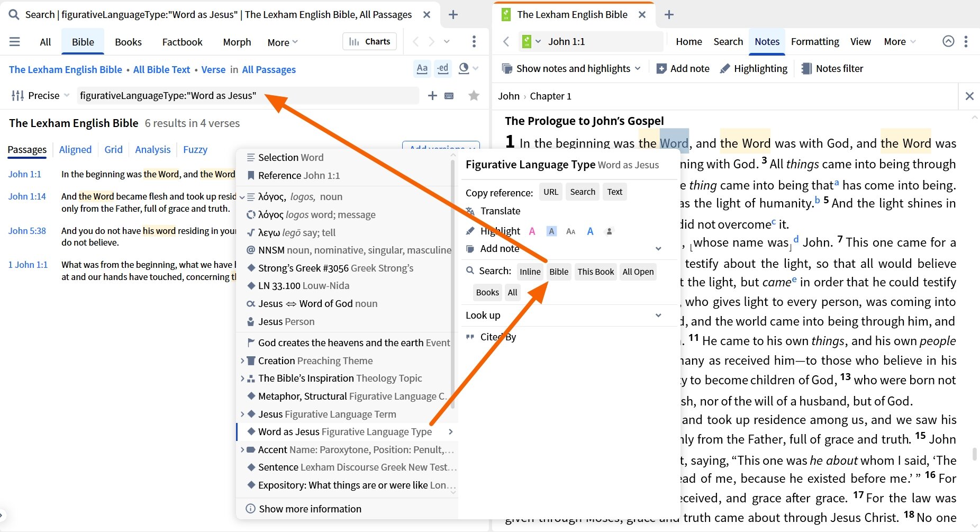Screen dimensions: 980x532
Task: Apply blue text A highlight style
Action: pos(591,231)
